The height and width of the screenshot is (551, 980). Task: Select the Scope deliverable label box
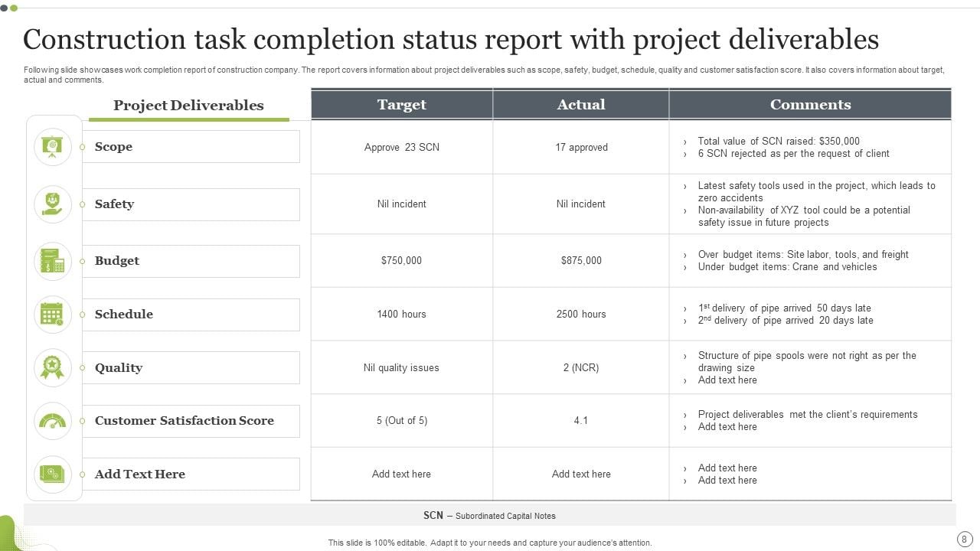[191, 147]
